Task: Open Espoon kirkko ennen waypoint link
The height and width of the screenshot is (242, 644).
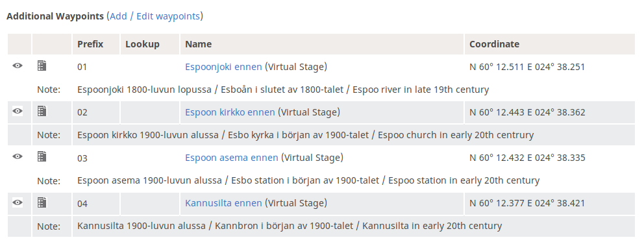Action: (x=230, y=112)
